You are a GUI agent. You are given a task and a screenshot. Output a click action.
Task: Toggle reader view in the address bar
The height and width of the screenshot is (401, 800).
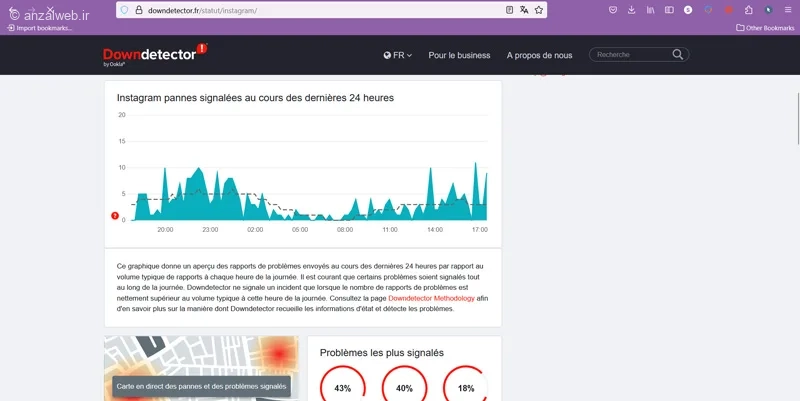click(x=509, y=10)
